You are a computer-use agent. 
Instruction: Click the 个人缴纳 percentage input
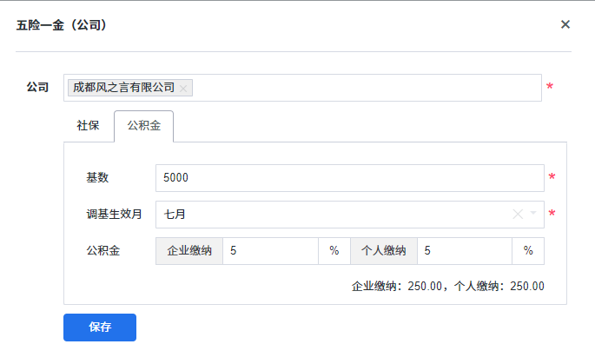(x=465, y=250)
